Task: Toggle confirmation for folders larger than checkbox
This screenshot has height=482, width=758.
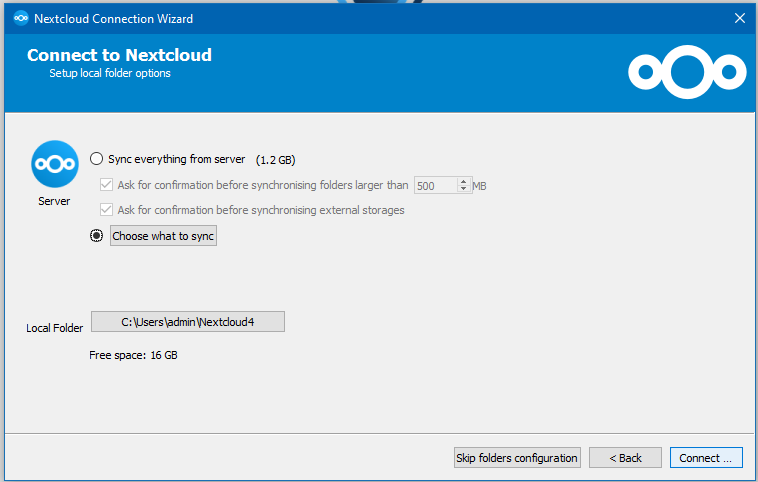Action: [107, 185]
